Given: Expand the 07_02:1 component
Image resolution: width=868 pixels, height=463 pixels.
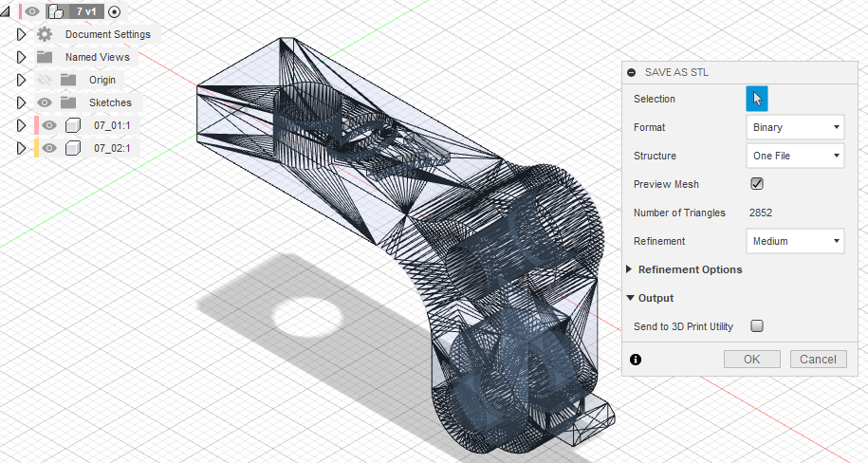Looking at the screenshot, I should point(21,148).
